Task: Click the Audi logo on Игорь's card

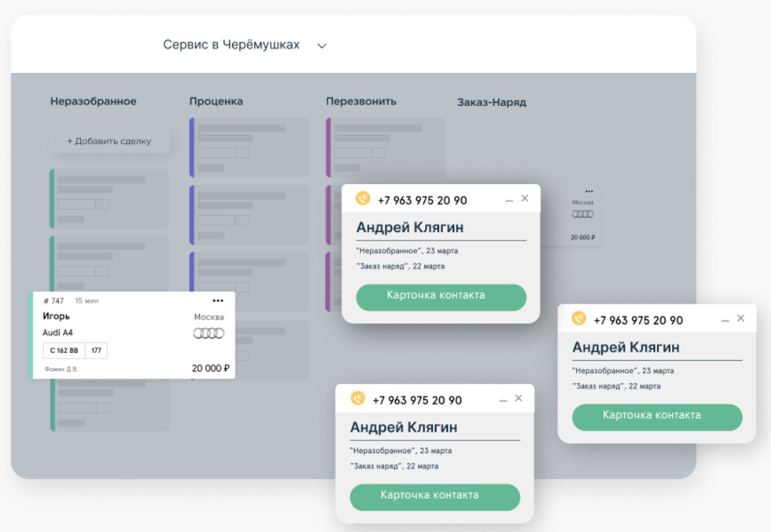Action: (x=209, y=333)
